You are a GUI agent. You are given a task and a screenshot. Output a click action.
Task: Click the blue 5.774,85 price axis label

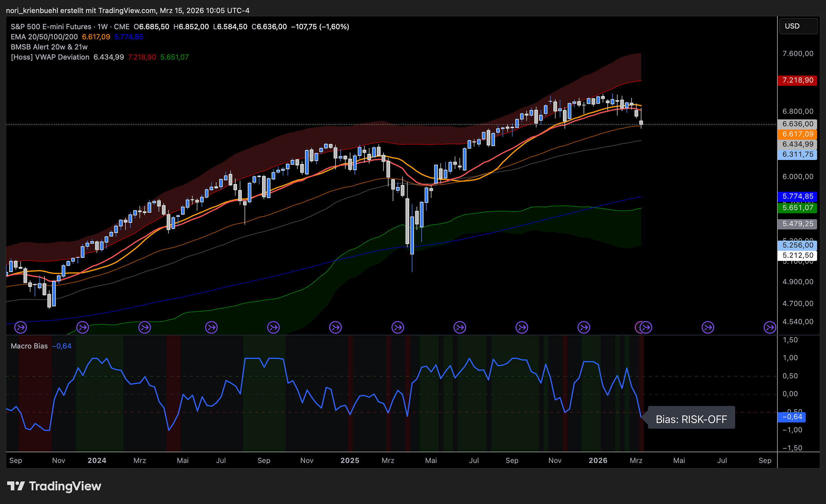point(797,196)
